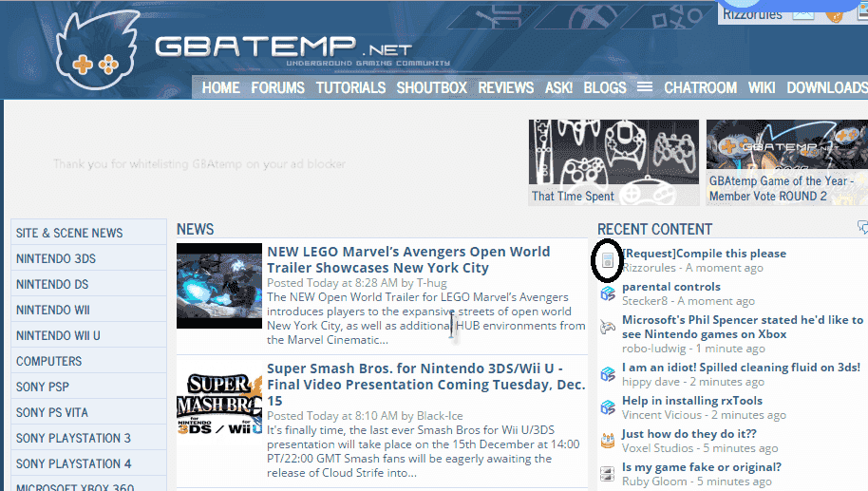Viewport: 868px width, 491px height.
Task: Open 'That Time Spent' featured banner
Action: tap(613, 162)
